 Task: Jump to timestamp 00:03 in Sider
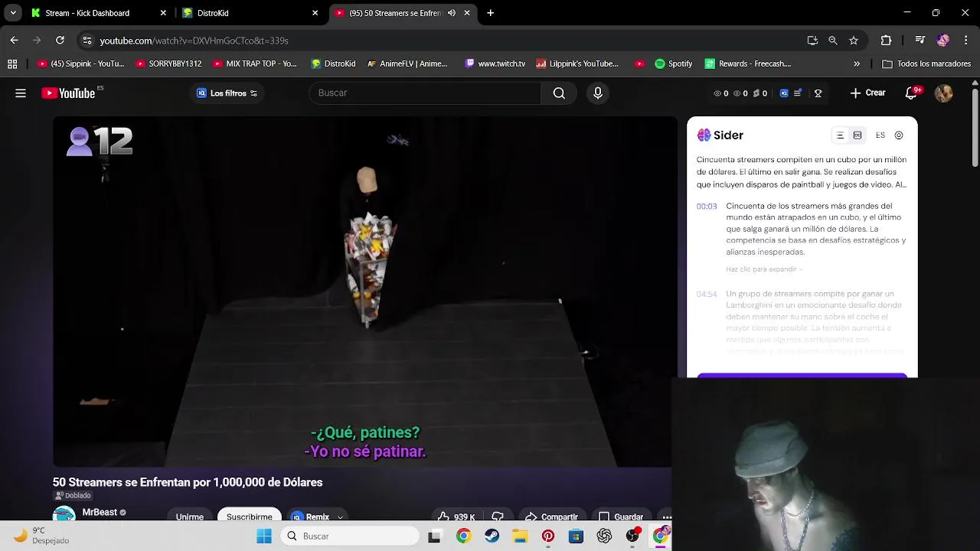[707, 207]
